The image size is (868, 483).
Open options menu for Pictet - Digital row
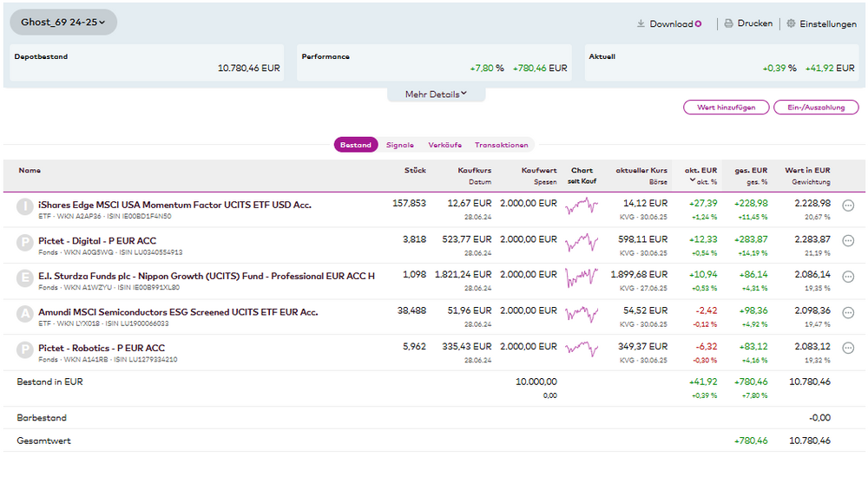[848, 241]
